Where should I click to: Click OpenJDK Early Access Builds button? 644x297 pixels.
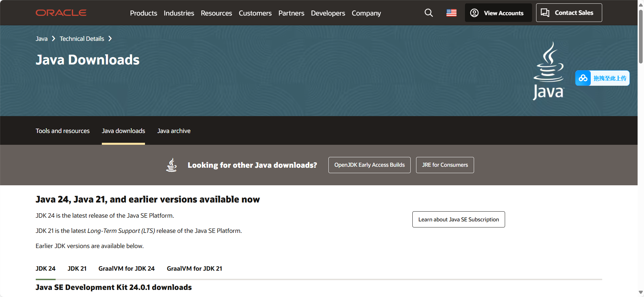tap(370, 165)
